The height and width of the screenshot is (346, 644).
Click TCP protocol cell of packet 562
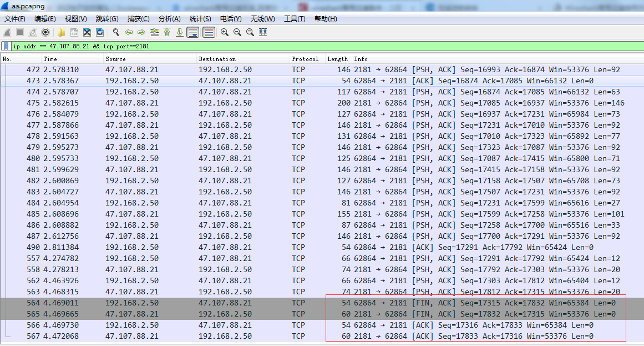pos(298,280)
